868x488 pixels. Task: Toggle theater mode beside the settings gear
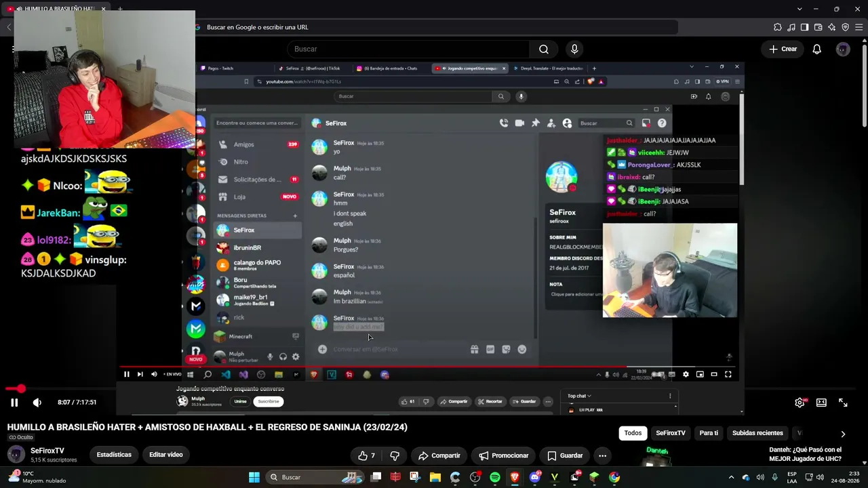(x=821, y=403)
